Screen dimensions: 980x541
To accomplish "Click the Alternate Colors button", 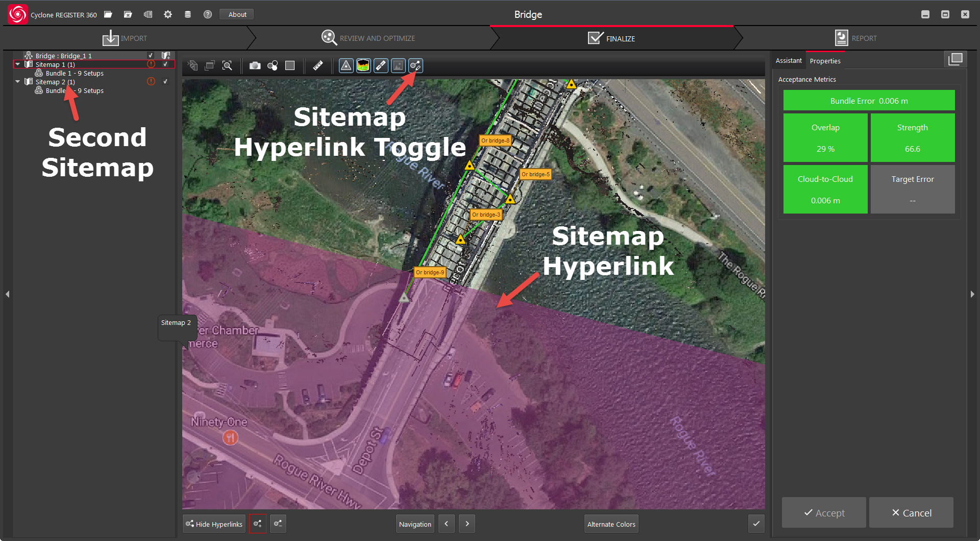I will tap(611, 524).
